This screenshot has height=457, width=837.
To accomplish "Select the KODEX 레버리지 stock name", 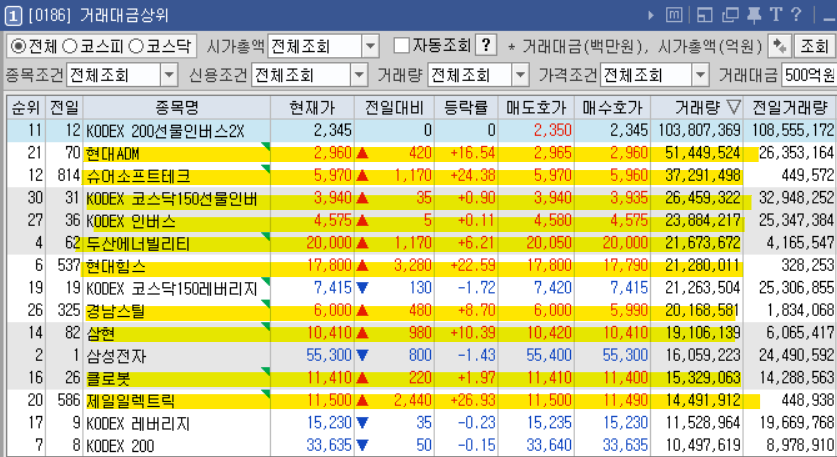I will (138, 423).
